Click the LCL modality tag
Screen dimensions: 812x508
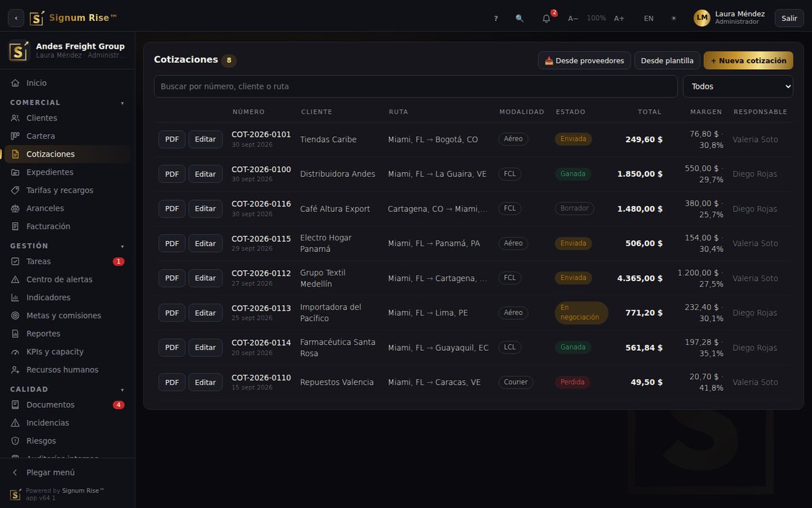pyautogui.click(x=510, y=347)
